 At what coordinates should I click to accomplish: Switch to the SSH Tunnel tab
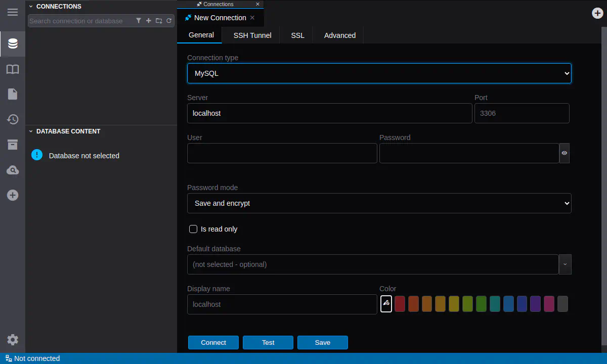[252, 35]
